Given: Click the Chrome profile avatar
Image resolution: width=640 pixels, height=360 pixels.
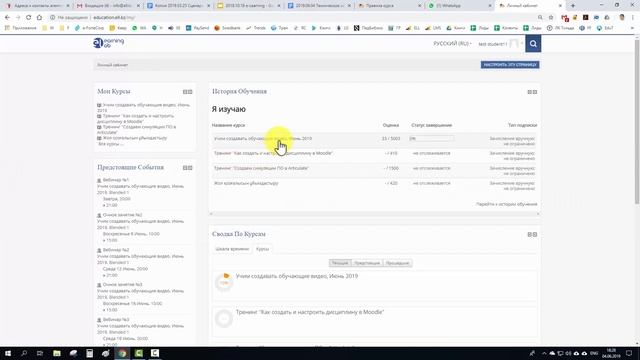Looking at the screenshot, I should [x=622, y=18].
